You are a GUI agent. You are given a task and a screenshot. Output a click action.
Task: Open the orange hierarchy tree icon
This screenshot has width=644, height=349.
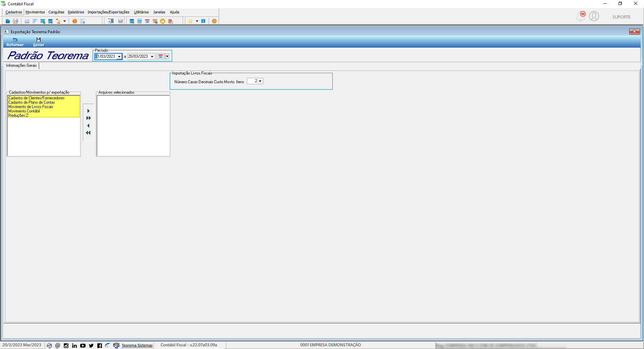click(x=58, y=21)
